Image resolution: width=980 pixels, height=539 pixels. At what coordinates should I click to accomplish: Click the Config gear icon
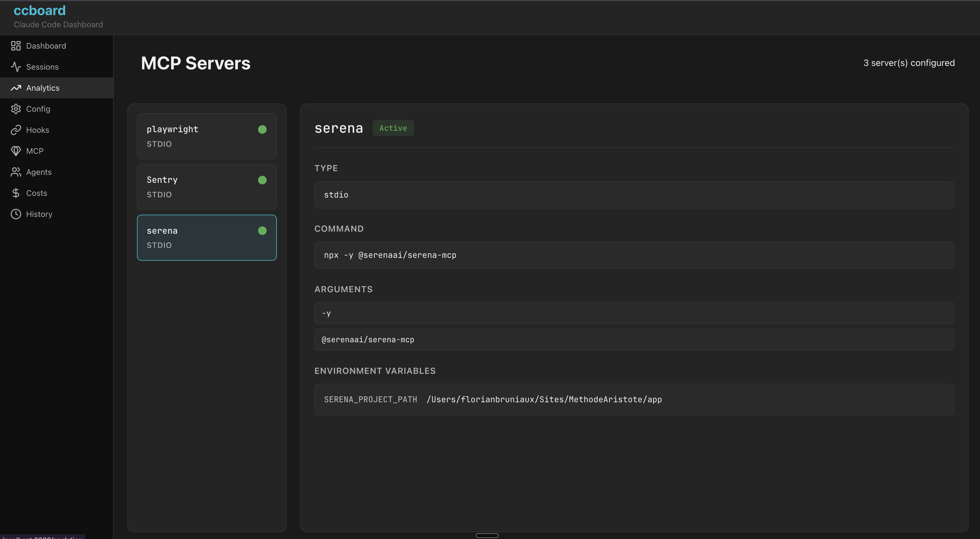pyautogui.click(x=16, y=109)
